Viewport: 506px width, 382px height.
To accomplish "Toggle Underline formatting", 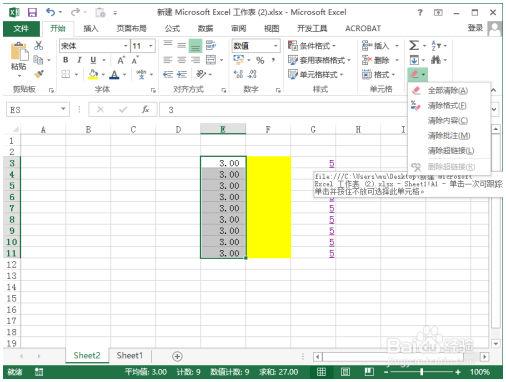I will [x=93, y=60].
